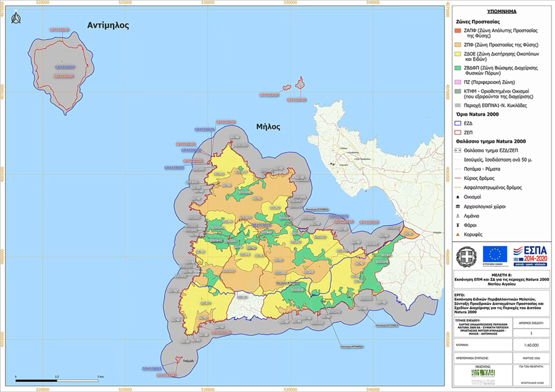Click the ΥΠΟΜΝΗΜΑ legend title
This screenshot has height=392, width=555.
tap(501, 11)
